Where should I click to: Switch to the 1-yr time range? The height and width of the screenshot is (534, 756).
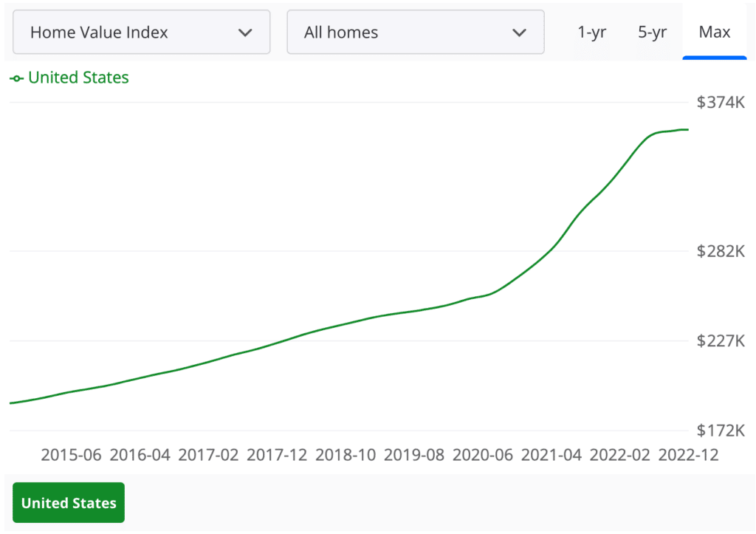tap(591, 32)
